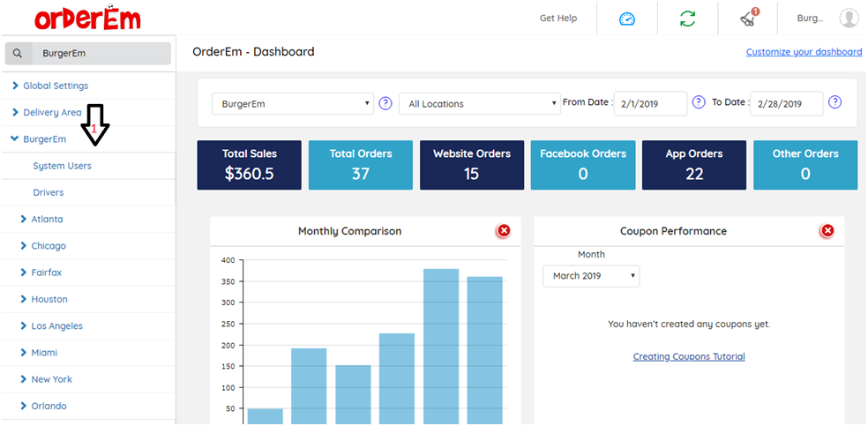Click Customize your dashboard link
This screenshot has height=426, width=868.
804,52
